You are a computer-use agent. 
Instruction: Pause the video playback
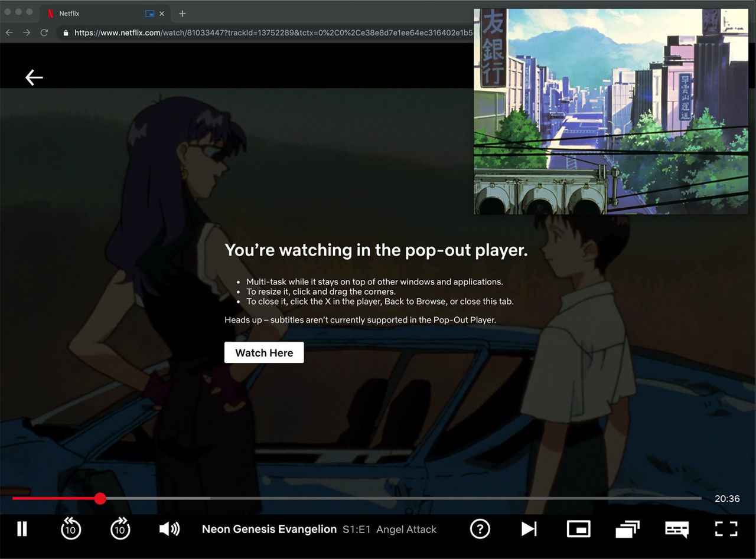click(22, 529)
